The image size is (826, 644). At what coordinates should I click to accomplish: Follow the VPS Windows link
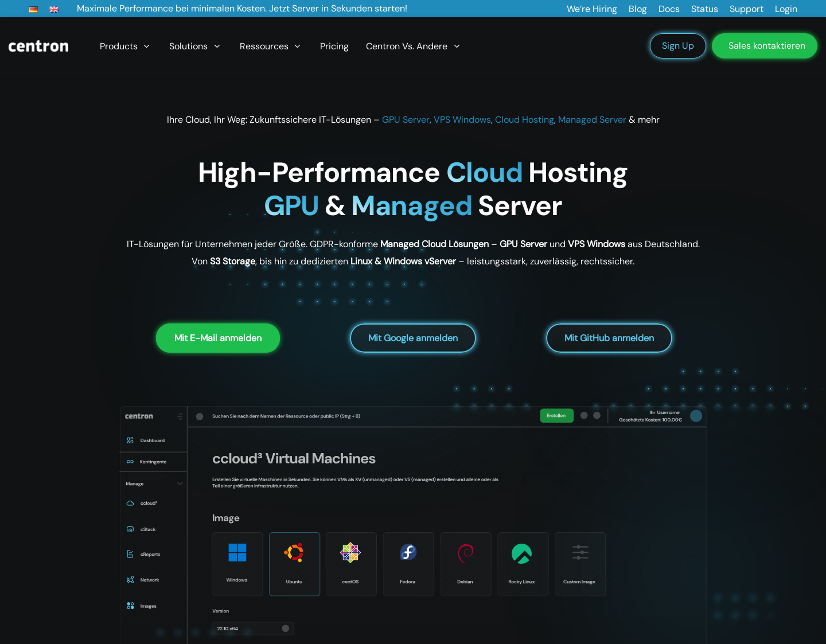[463, 120]
